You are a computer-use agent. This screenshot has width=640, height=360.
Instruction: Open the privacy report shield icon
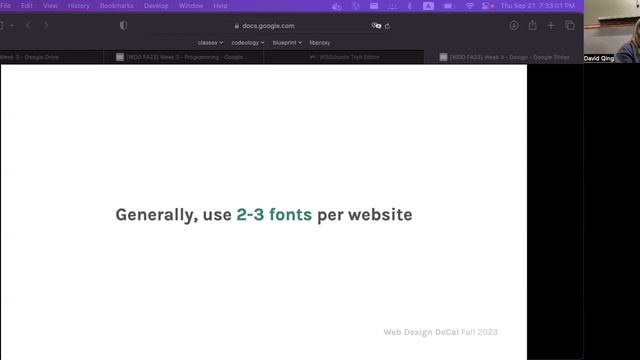[123, 26]
